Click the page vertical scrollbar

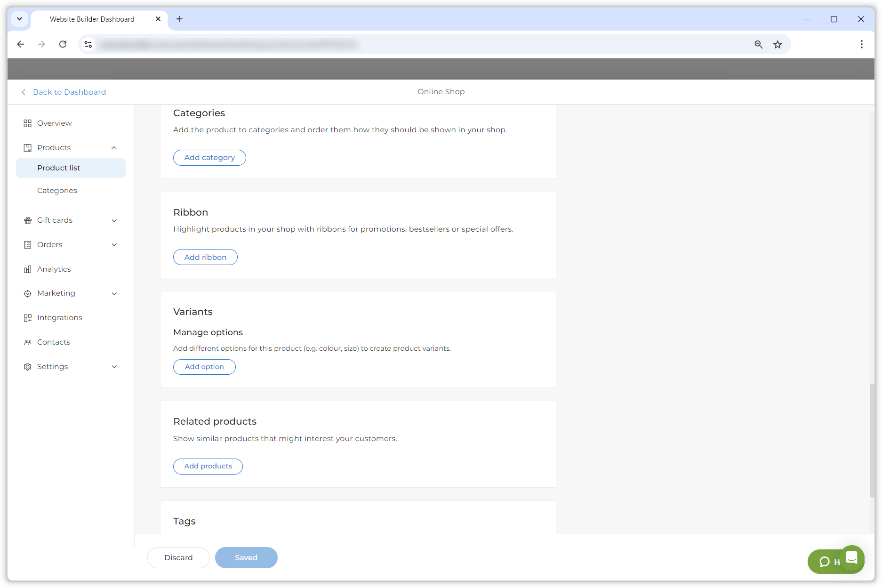point(872,440)
